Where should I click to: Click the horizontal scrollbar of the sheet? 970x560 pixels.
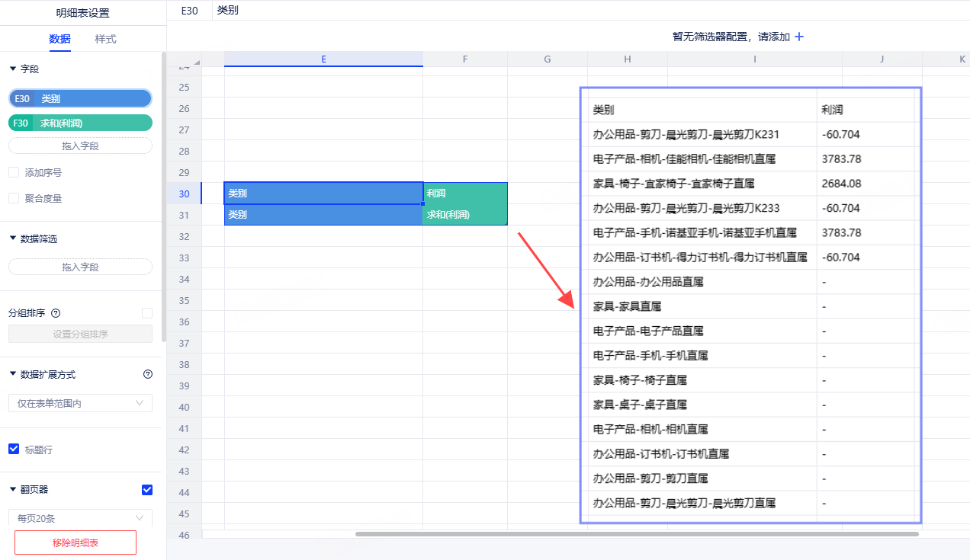pyautogui.click(x=637, y=534)
